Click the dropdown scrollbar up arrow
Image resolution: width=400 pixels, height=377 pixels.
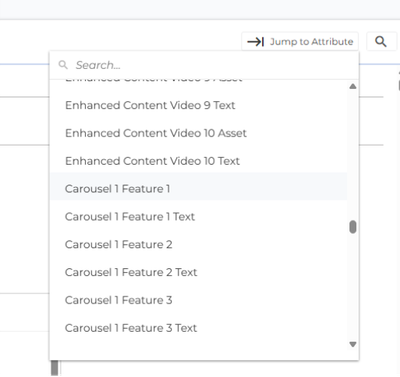353,87
